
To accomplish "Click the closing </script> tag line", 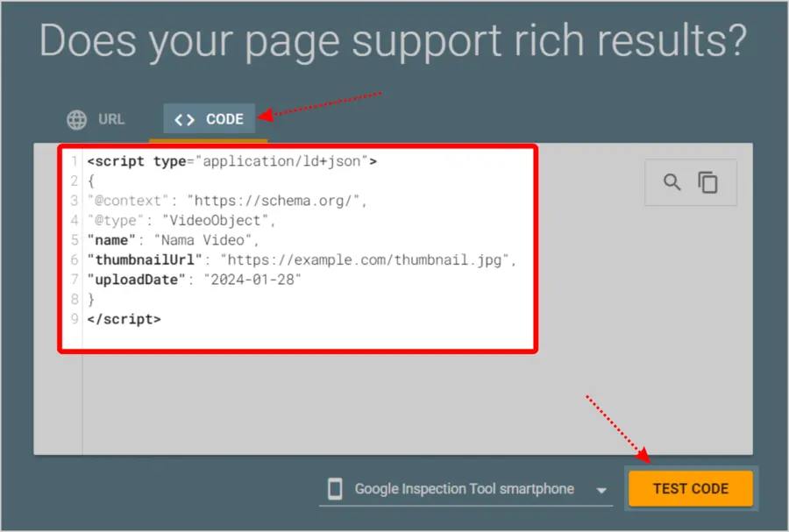I will tap(124, 319).
